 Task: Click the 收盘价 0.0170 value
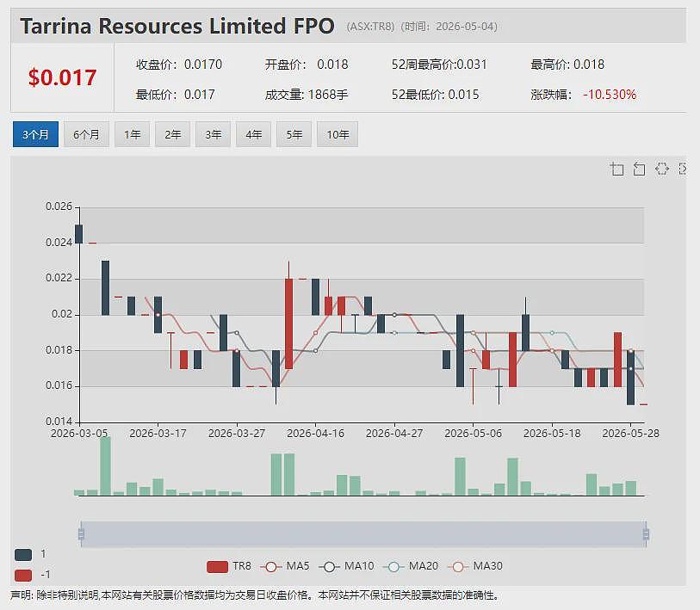203,65
